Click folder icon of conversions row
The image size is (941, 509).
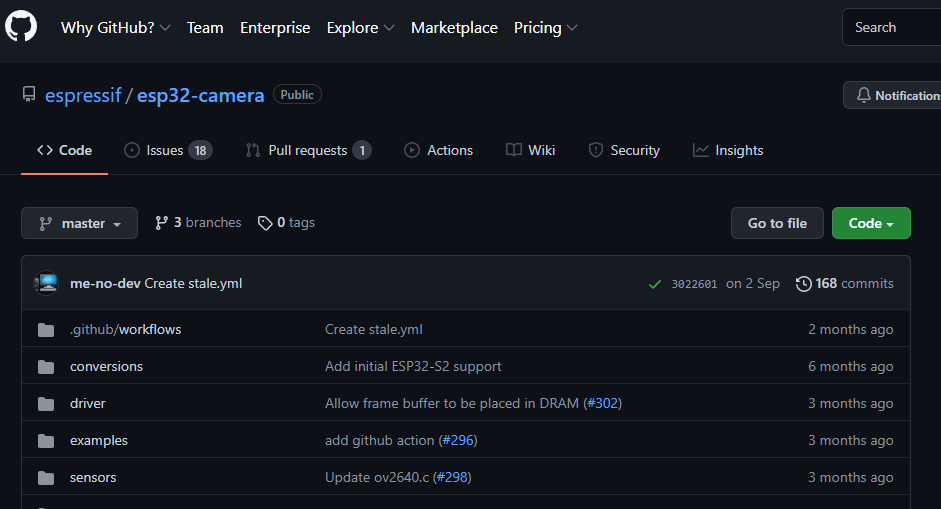[x=46, y=367]
